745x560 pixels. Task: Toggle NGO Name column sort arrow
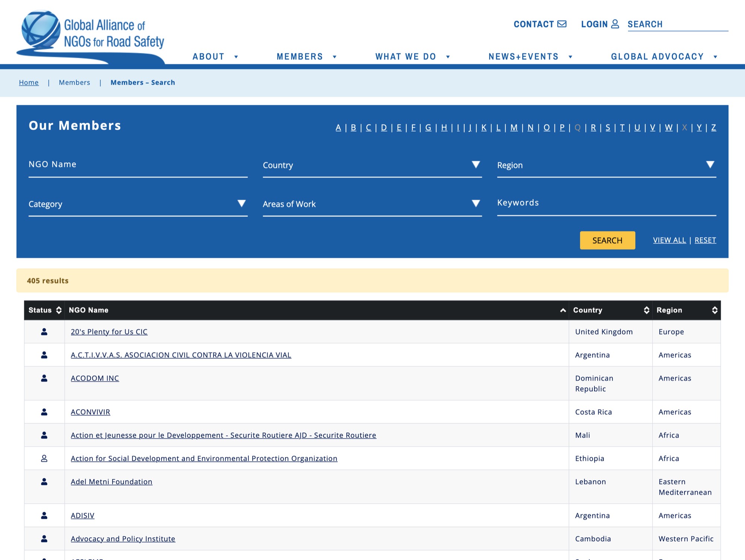(562, 310)
